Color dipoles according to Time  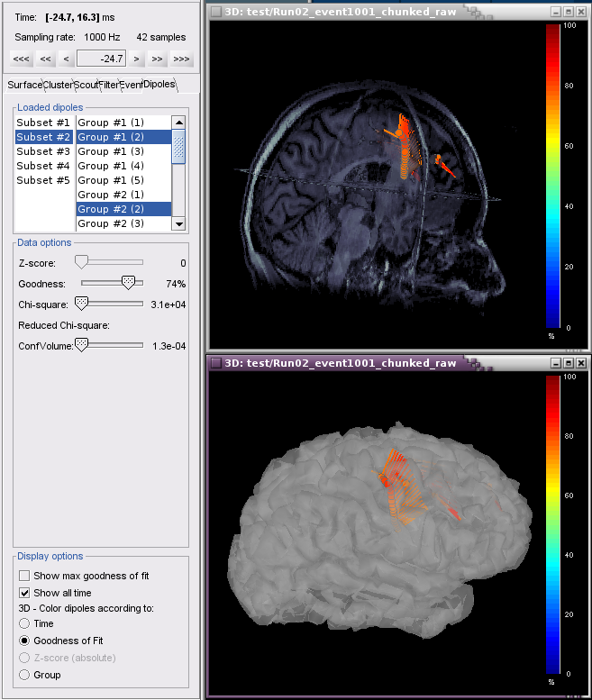tap(24, 623)
